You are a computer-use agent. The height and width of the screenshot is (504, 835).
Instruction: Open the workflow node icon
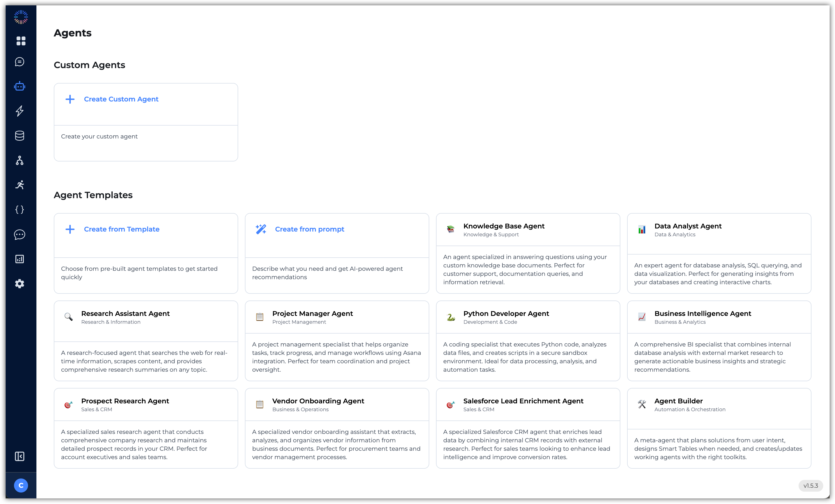[19, 160]
